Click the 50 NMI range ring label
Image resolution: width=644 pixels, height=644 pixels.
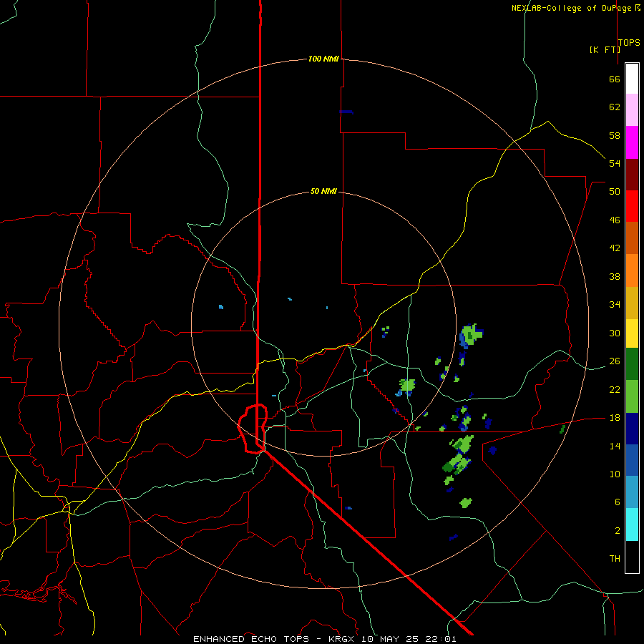pyautogui.click(x=323, y=191)
